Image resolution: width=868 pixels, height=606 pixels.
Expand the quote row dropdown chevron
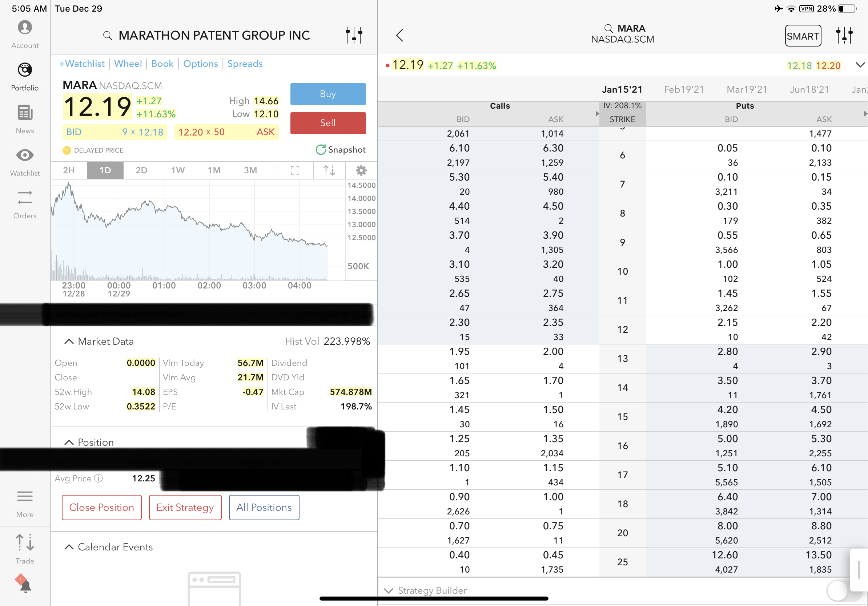(x=860, y=65)
